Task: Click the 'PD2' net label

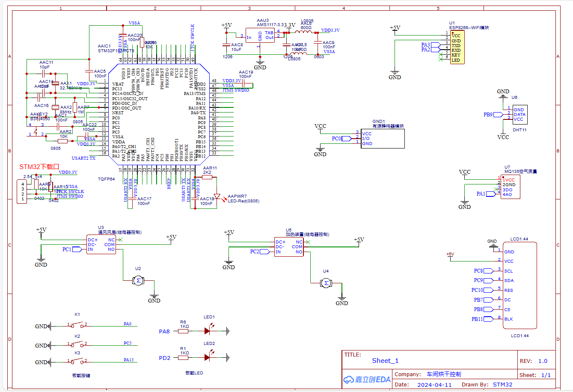Action: click(164, 358)
